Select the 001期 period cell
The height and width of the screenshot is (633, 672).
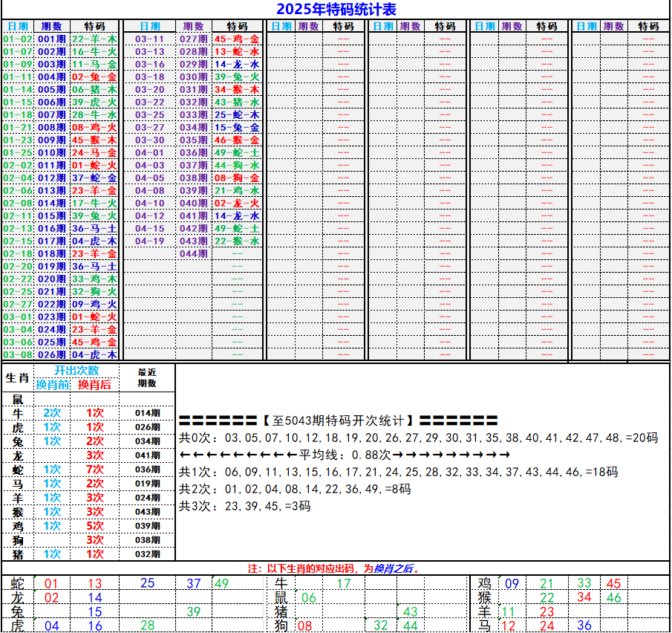tap(51, 39)
